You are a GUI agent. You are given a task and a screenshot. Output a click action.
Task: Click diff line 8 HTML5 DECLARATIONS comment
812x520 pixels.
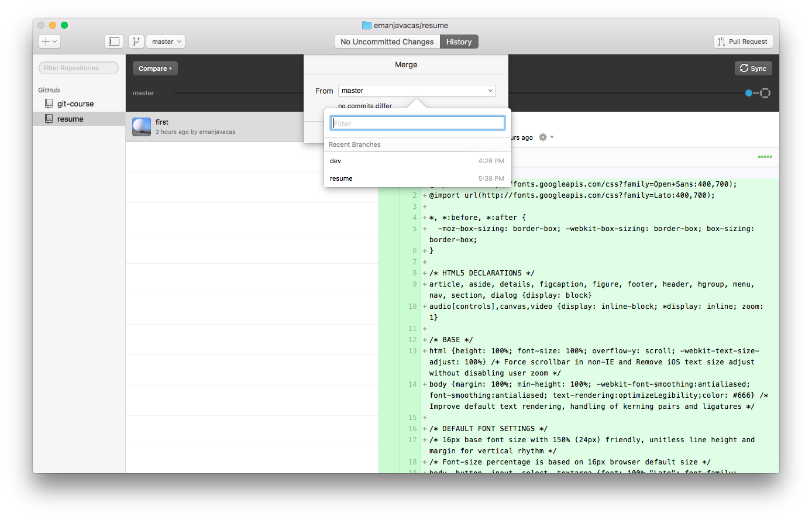coord(482,273)
